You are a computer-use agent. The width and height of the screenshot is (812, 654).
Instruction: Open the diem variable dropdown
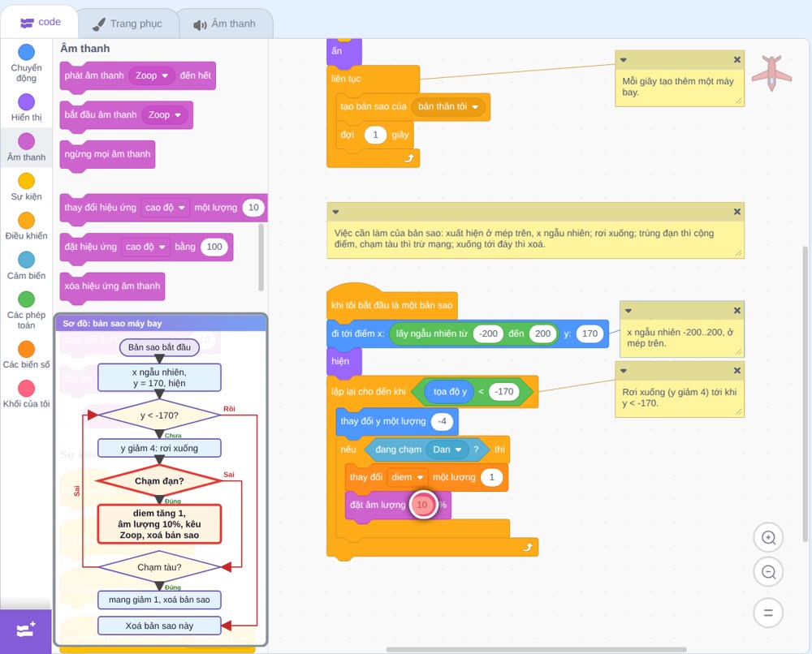pyautogui.click(x=407, y=477)
